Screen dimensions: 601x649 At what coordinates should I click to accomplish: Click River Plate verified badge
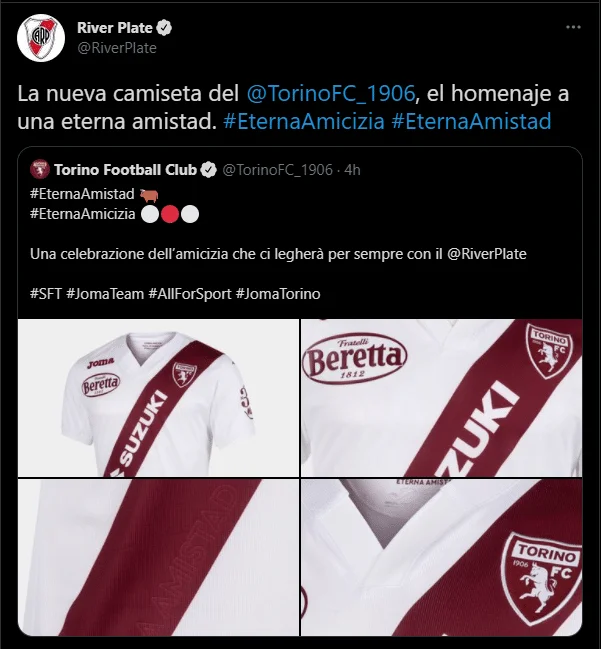[164, 28]
